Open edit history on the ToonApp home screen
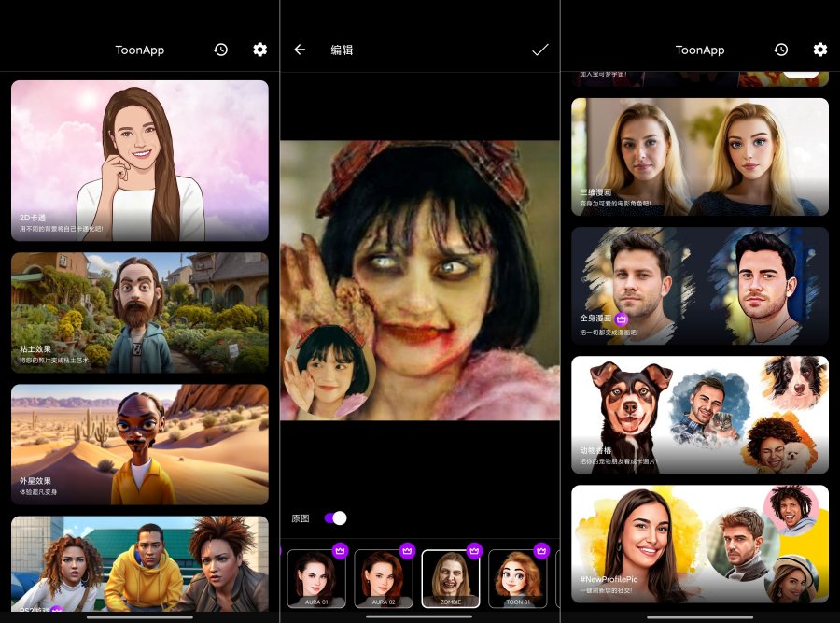Viewport: 840px width, 623px height. [x=220, y=50]
